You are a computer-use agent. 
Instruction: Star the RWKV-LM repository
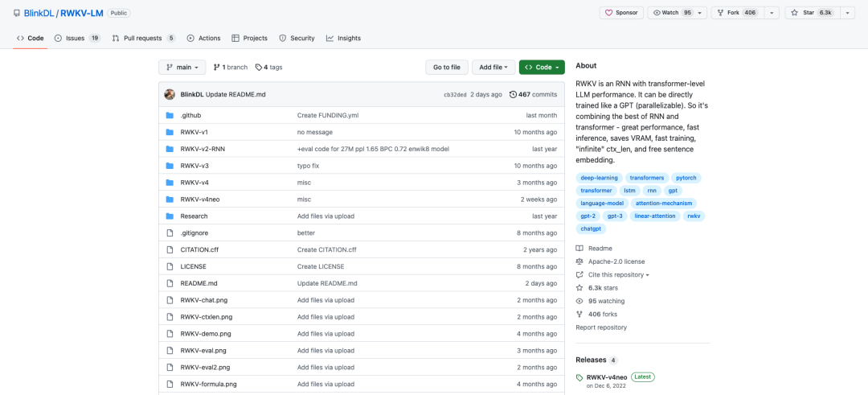pyautogui.click(x=812, y=13)
